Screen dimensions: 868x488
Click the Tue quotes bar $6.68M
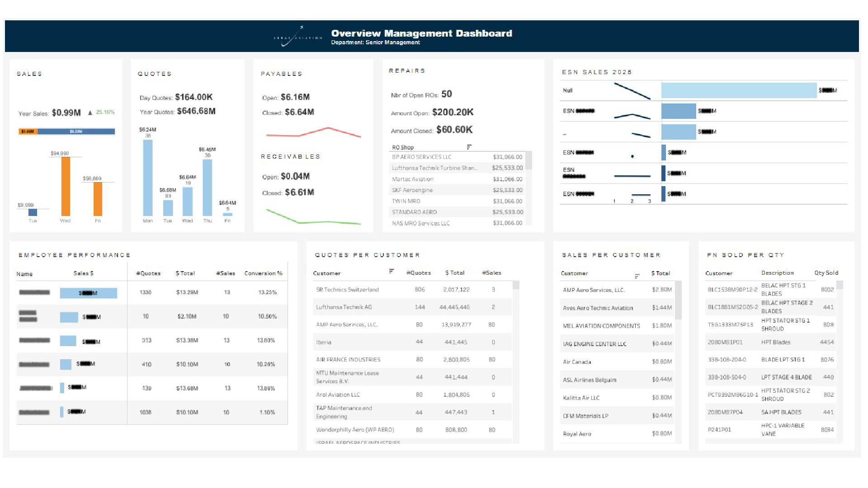168,208
